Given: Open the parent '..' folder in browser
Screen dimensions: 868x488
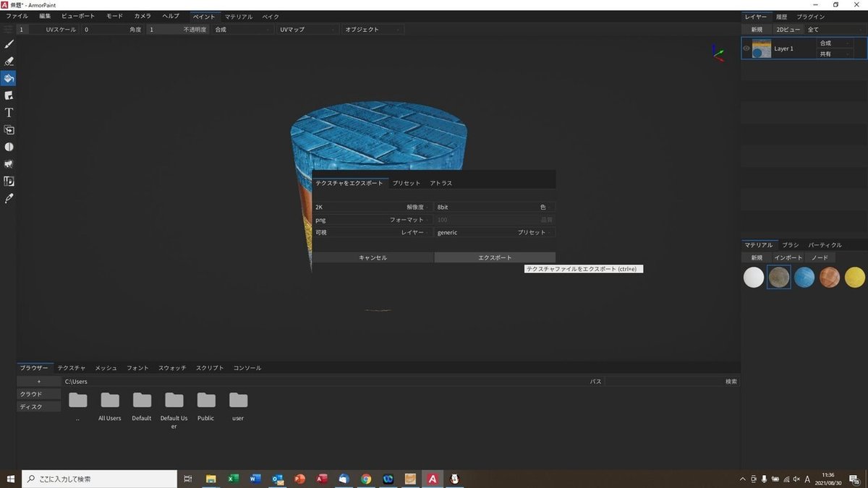Looking at the screenshot, I should [77, 401].
